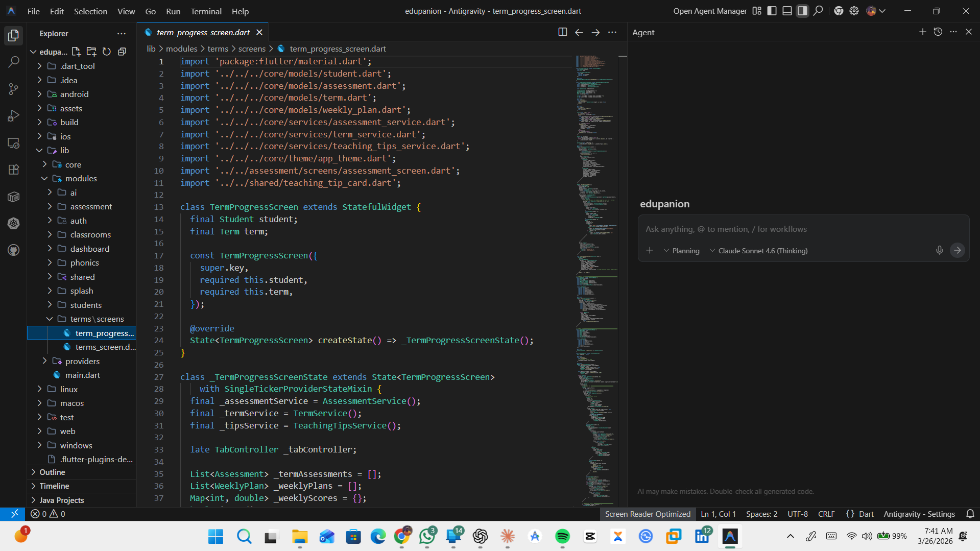Open the Source Control view

point(14,89)
